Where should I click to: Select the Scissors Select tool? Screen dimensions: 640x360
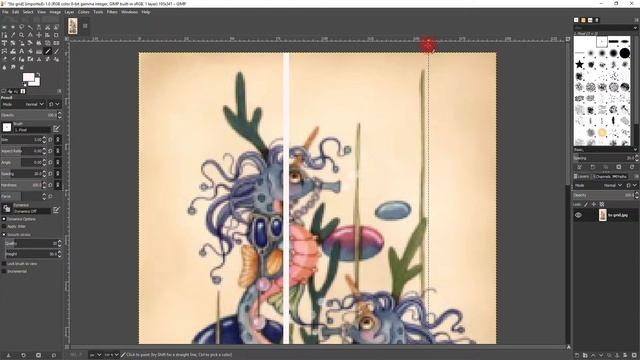click(47, 27)
